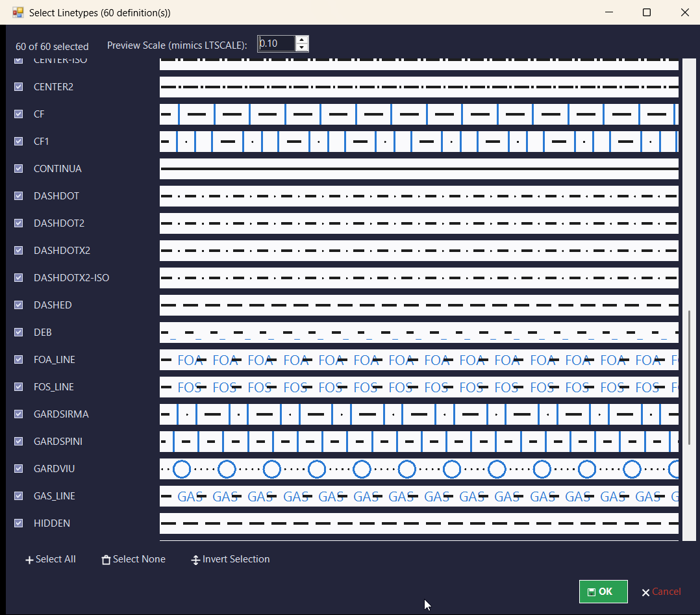This screenshot has width=700, height=615.
Task: Increase preview scale with up arrow
Action: tap(302, 40)
